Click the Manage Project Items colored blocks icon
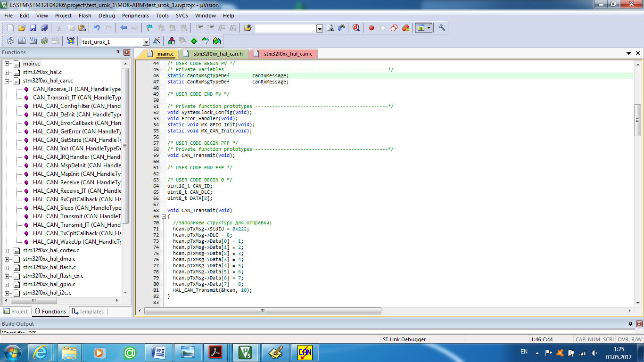Viewport: 644px width, 362px height. (x=171, y=41)
